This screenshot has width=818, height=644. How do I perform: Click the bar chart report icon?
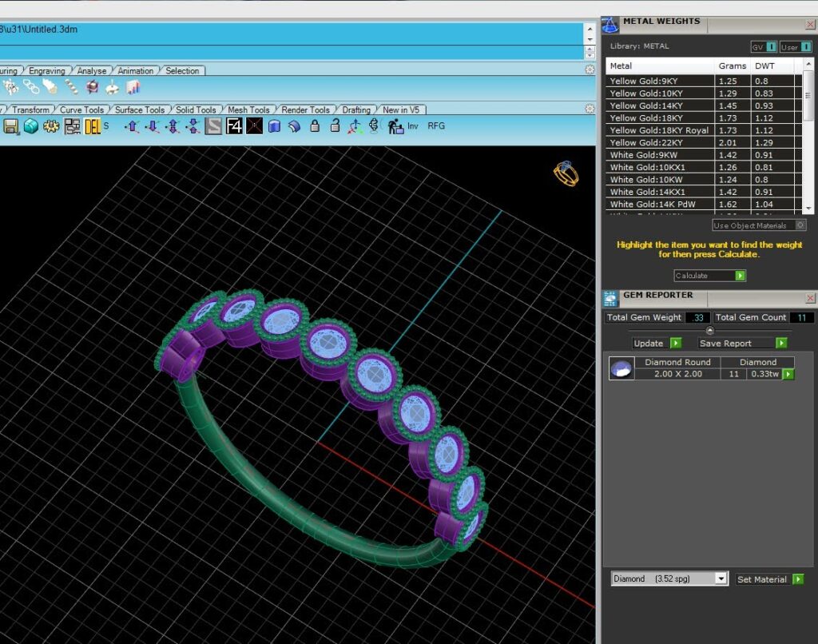click(x=133, y=87)
